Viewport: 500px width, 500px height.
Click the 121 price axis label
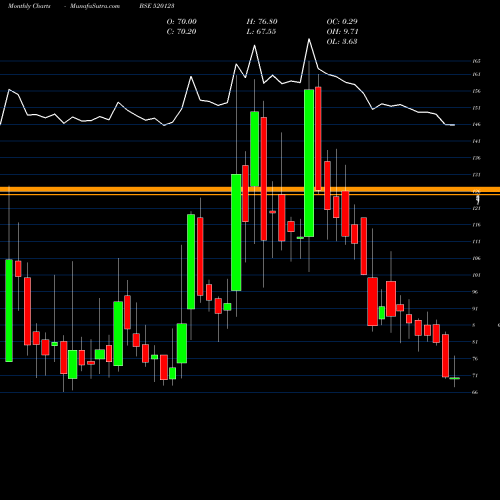pos(476,208)
